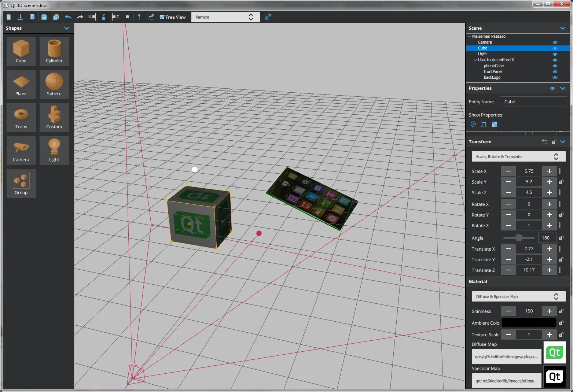573x392 pixels.
Task: Add a Light entity
Action: 54,150
